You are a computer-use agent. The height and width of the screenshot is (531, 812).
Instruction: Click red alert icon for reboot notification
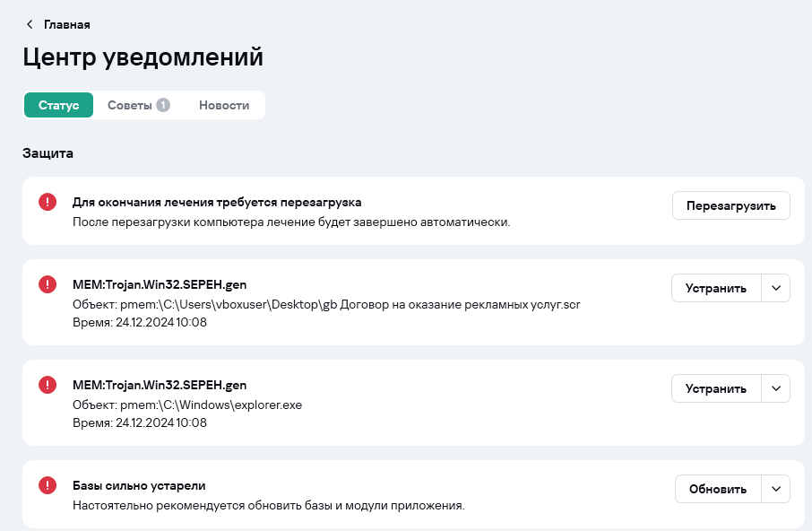pos(48,203)
